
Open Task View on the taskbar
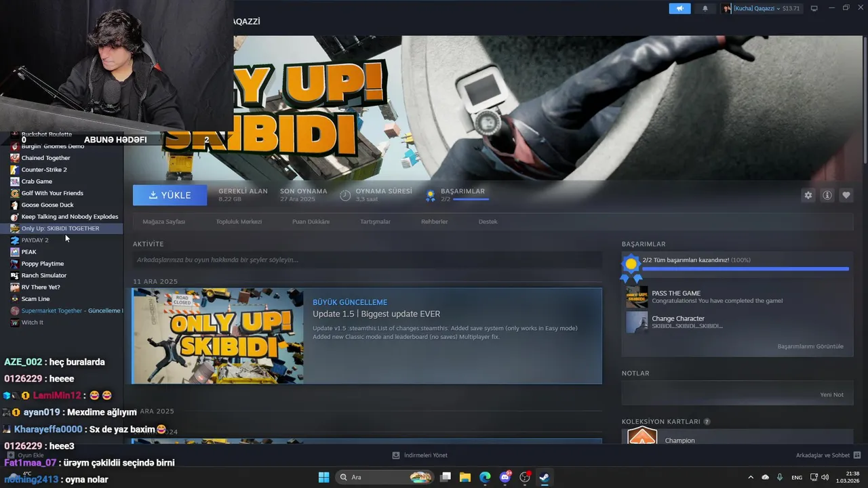coord(446,477)
